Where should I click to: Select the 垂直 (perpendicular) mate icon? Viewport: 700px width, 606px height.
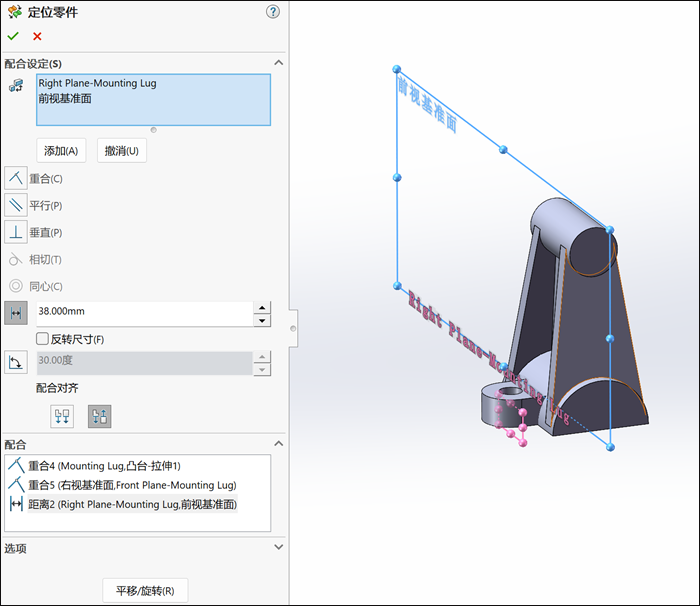coord(16,233)
